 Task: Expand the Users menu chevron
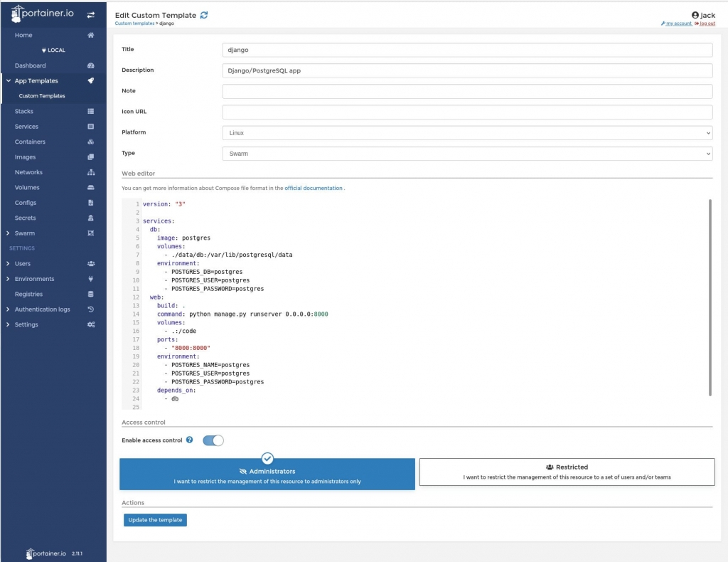[8, 263]
